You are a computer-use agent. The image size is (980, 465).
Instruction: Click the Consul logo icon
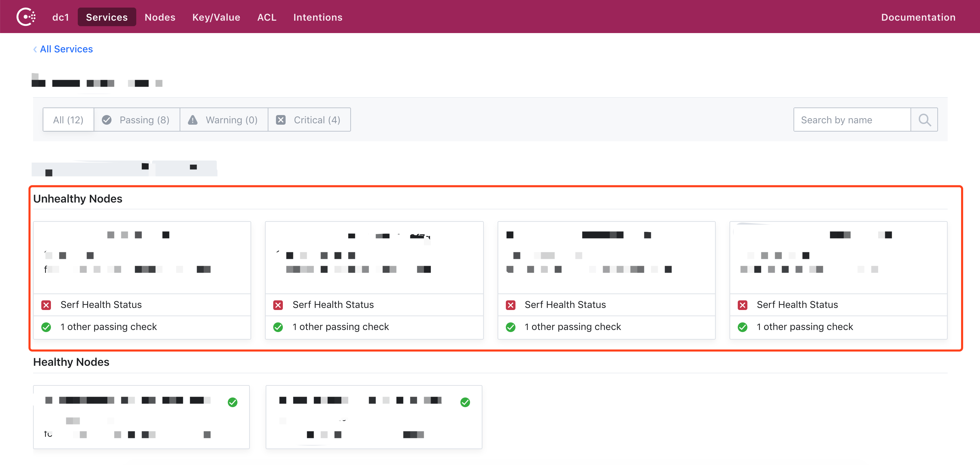(26, 17)
